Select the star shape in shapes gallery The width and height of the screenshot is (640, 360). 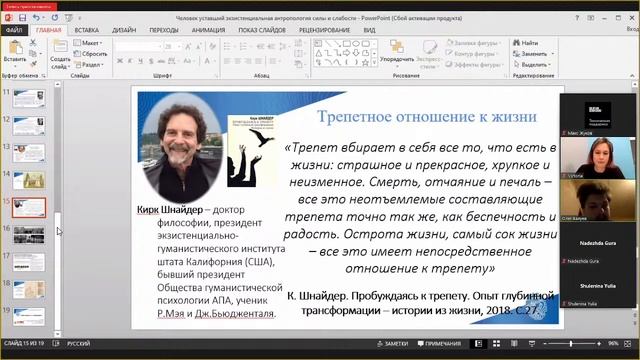click(365, 63)
